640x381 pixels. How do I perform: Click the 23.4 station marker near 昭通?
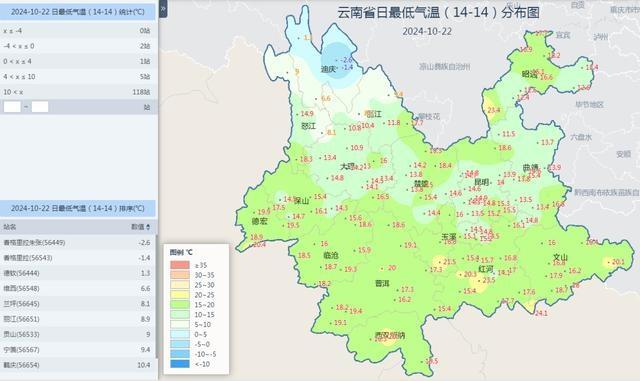coord(493,110)
